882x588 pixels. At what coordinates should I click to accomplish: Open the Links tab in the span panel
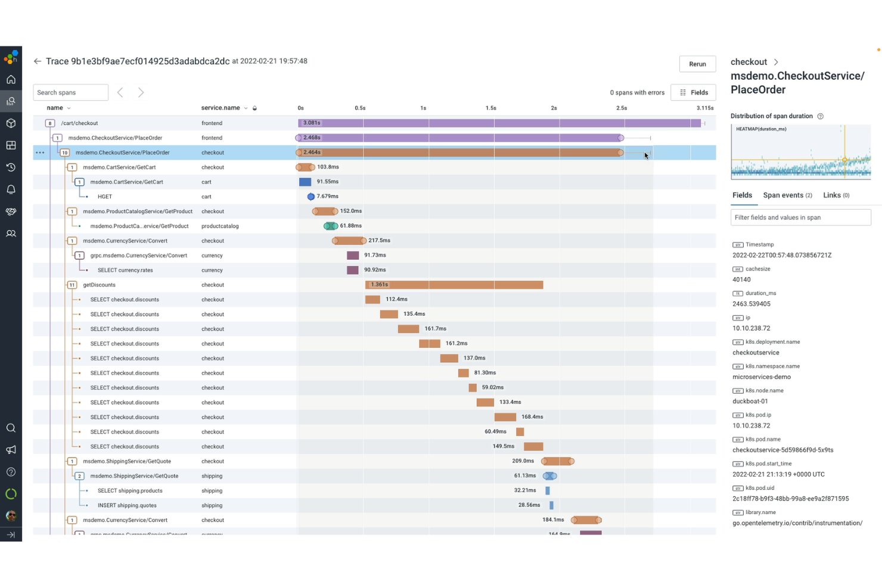click(833, 195)
